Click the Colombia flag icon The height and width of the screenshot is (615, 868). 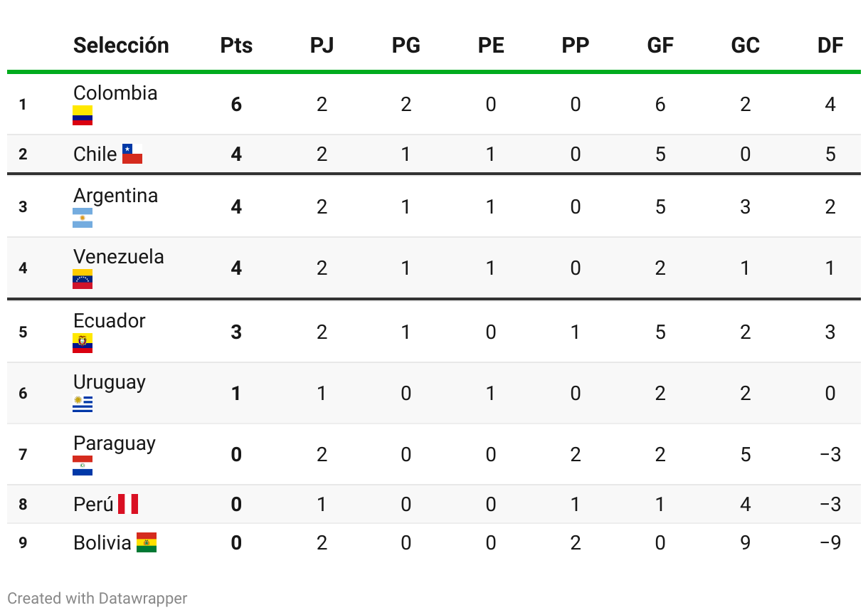click(x=83, y=116)
